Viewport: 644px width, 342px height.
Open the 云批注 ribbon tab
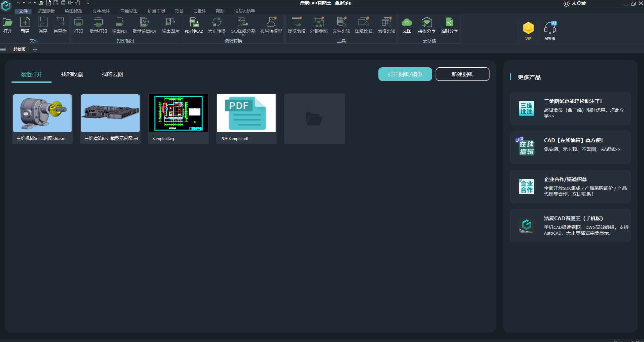pyautogui.click(x=200, y=11)
